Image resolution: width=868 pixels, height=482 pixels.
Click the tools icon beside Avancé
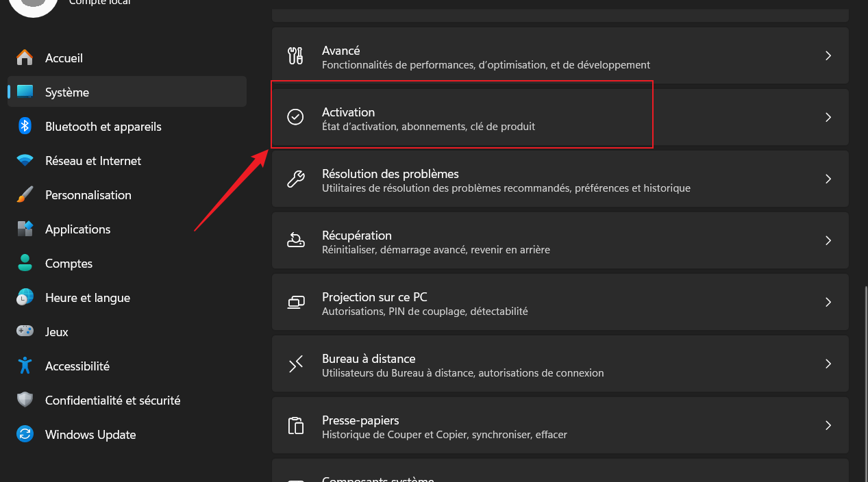coord(295,56)
